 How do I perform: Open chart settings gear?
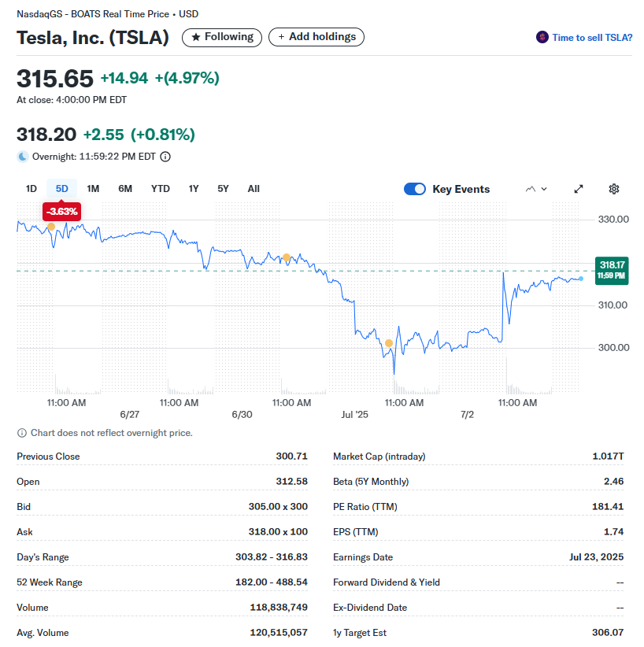tap(614, 189)
